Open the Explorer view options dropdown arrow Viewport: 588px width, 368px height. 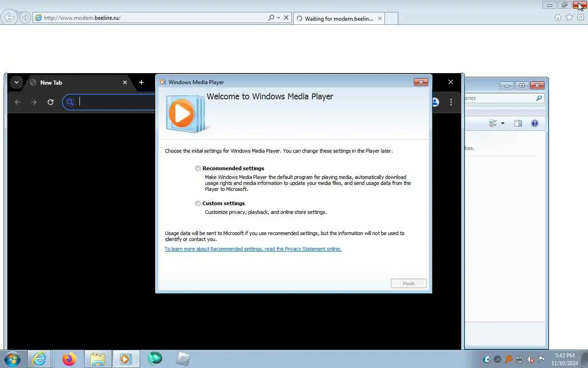pos(503,123)
